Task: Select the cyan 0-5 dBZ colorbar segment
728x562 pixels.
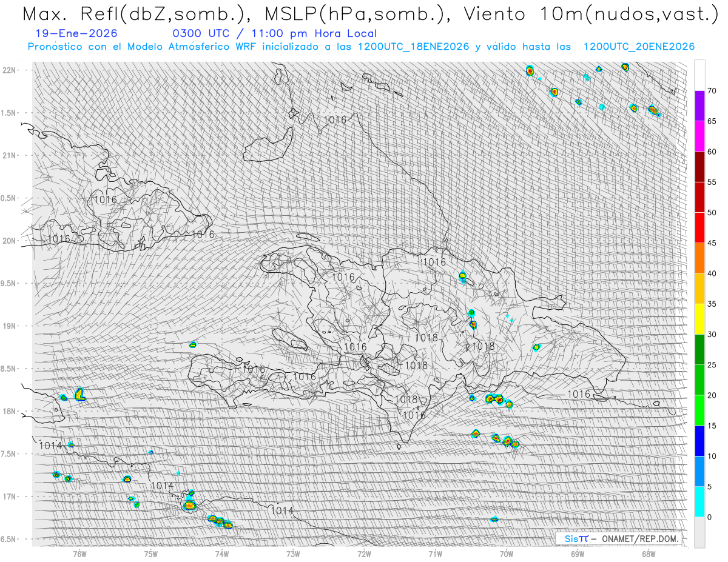Action: (x=699, y=502)
